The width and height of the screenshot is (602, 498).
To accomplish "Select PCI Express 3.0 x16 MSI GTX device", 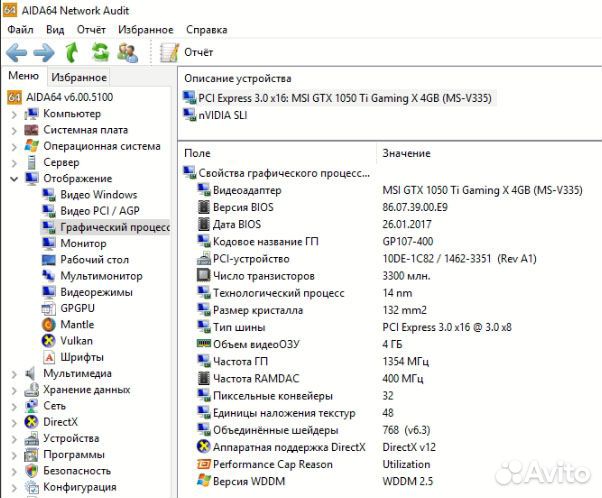I will (x=338, y=98).
